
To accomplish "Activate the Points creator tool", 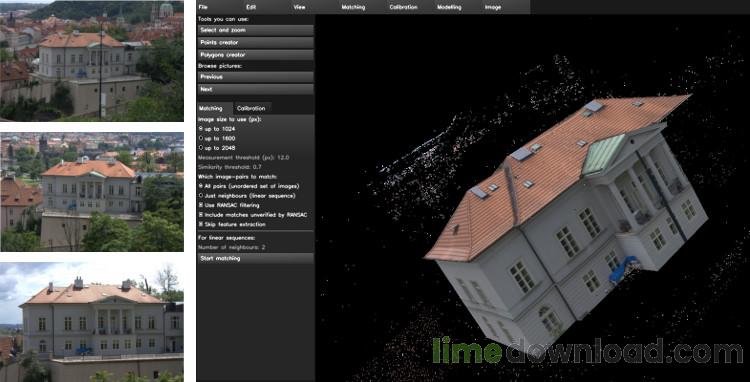I will (255, 43).
